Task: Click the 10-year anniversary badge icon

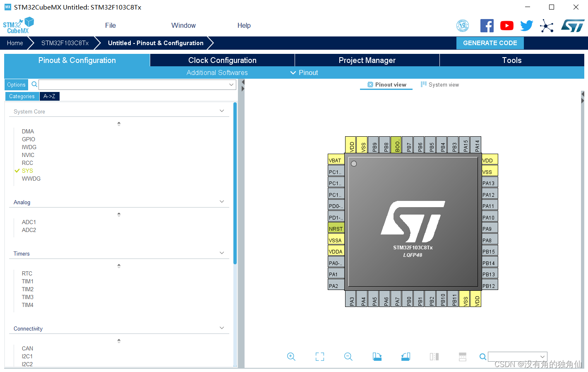Action: tap(463, 26)
